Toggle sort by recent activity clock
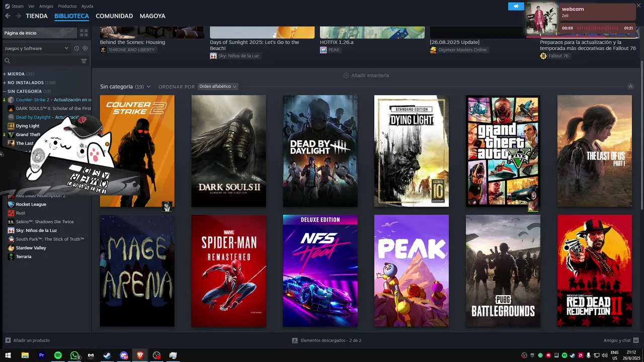 pos(76,48)
